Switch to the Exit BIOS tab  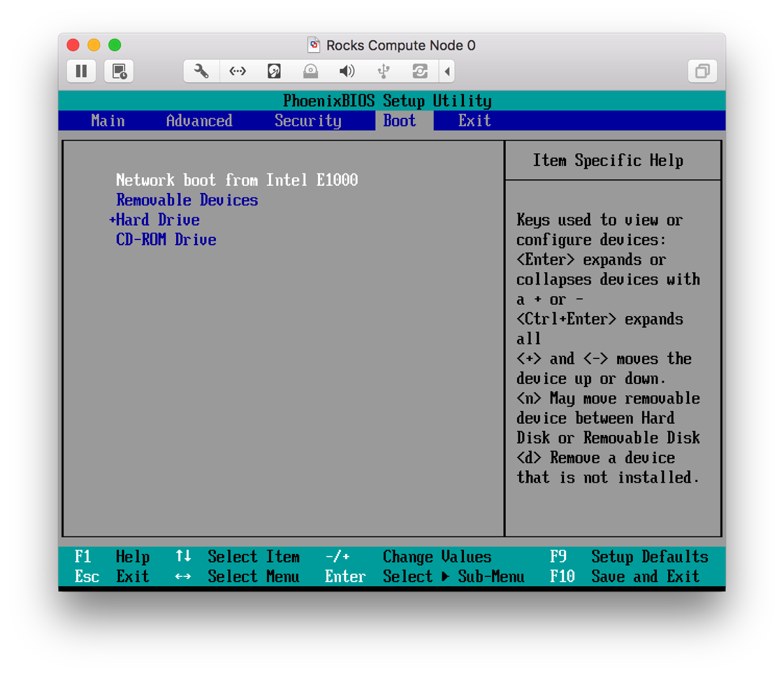click(x=474, y=120)
